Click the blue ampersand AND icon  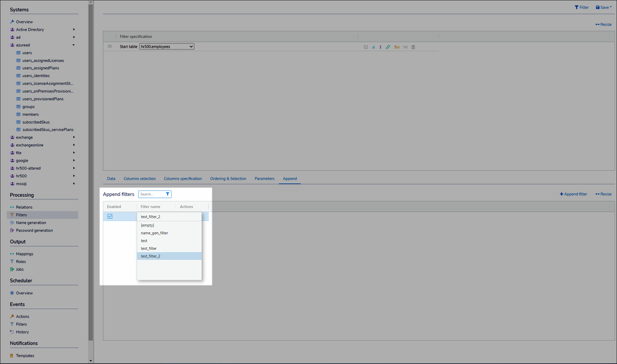pos(373,47)
